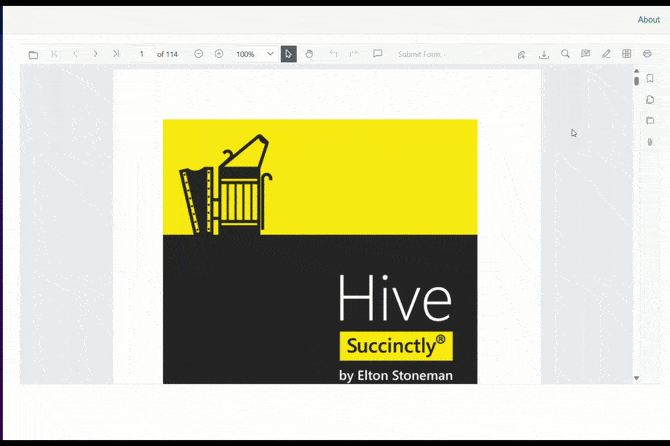Click the scrollbar down arrow
The image size is (670, 446).
point(636,378)
